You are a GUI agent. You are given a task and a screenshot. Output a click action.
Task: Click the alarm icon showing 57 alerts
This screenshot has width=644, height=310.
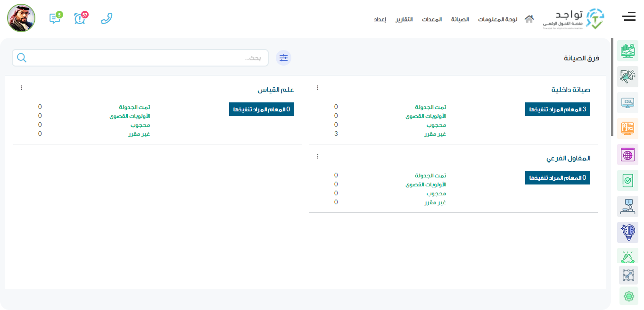(x=80, y=19)
